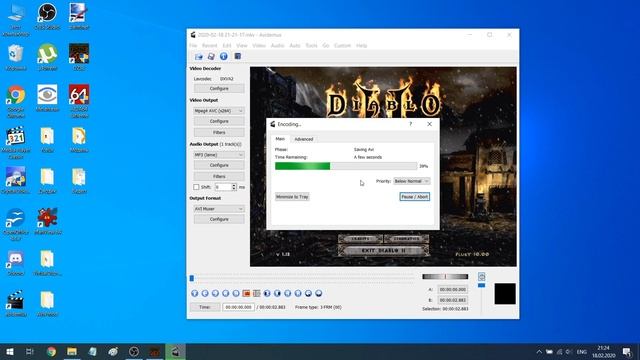
Task: Open the Video menu
Action: point(259,46)
